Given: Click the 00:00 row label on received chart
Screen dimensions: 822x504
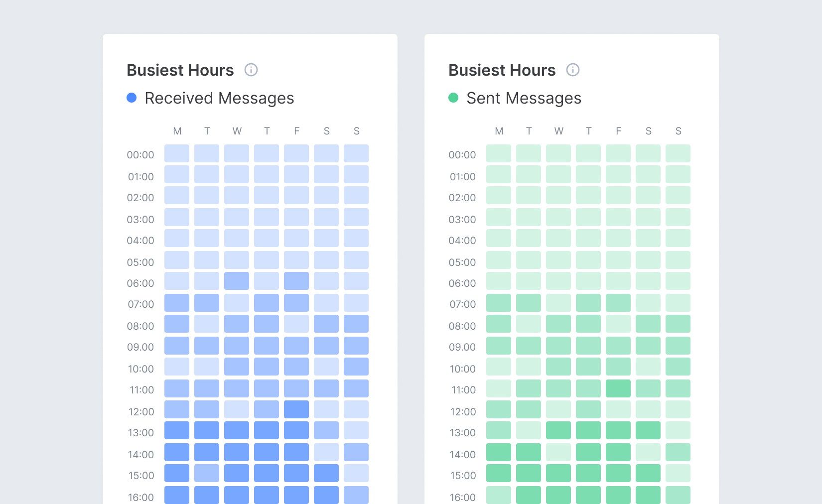Looking at the screenshot, I should click(140, 154).
